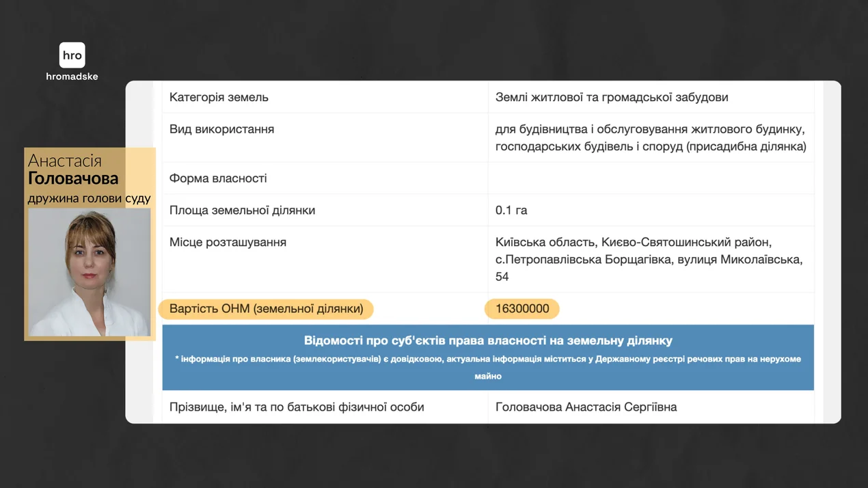The image size is (868, 488).
Task: Click the "для будівництва і обслуговування" value cell
Action: click(x=650, y=138)
